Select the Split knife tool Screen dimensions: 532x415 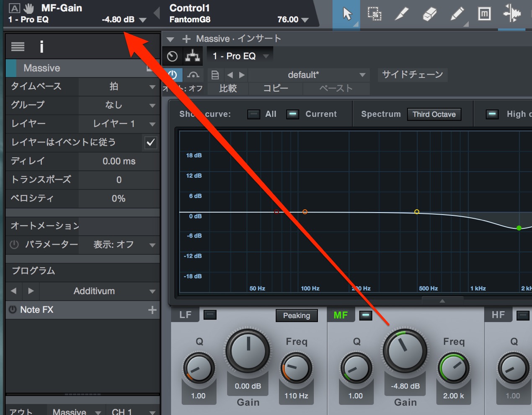pyautogui.click(x=402, y=14)
